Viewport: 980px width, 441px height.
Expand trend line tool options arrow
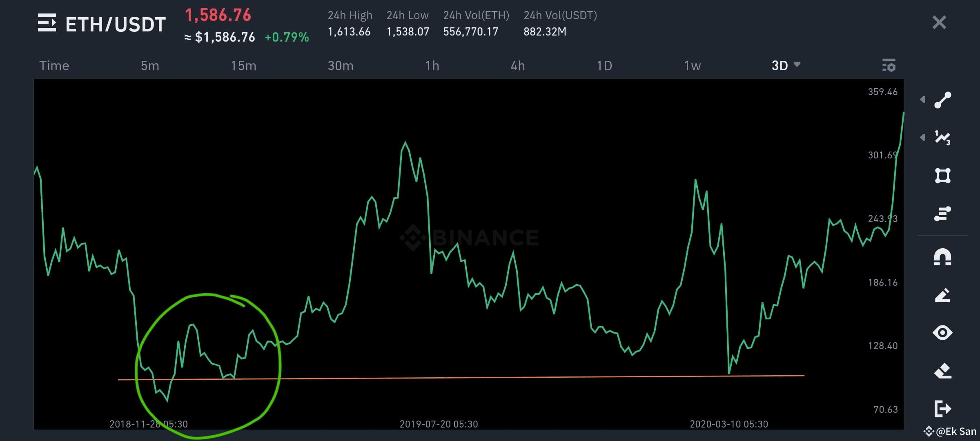[x=922, y=100]
